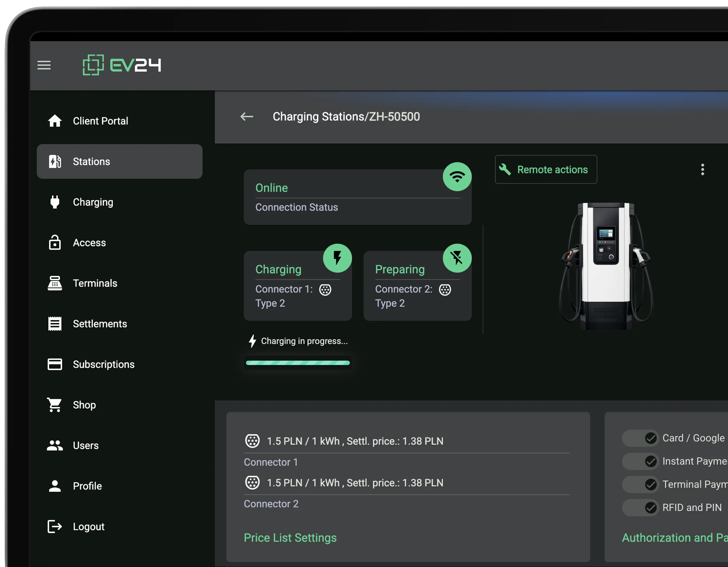Viewport: 728px width, 567px height.
Task: Click the plug icon in Connector 2 price row
Action: click(x=252, y=482)
